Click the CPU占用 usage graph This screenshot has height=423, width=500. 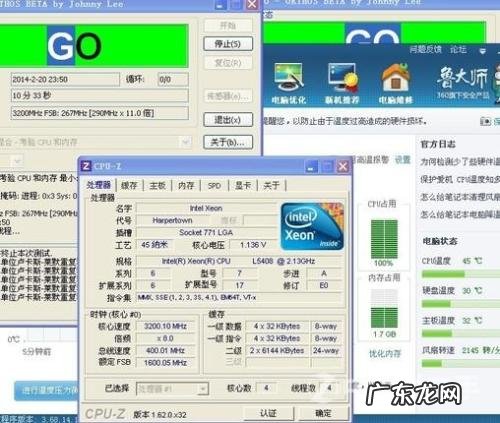384,240
